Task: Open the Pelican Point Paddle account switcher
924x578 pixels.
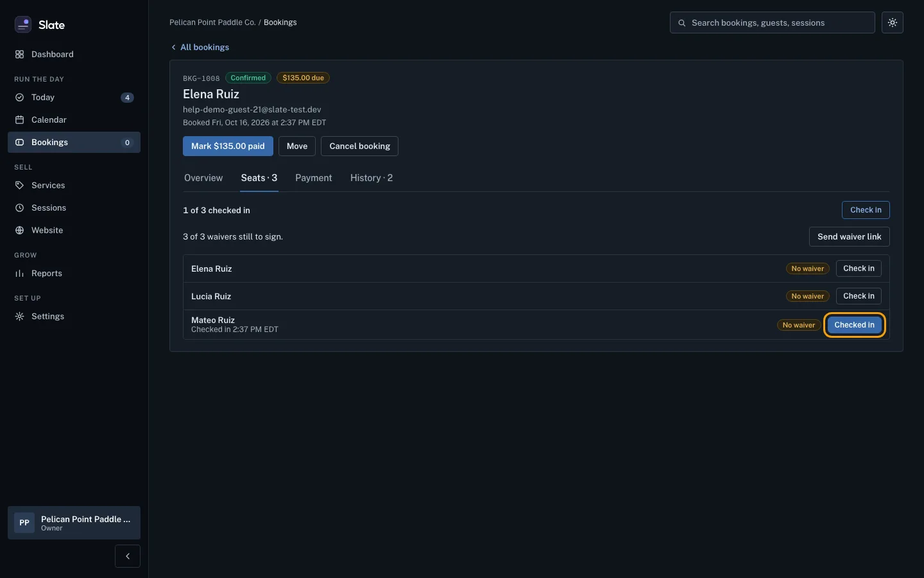Action: pos(74,523)
